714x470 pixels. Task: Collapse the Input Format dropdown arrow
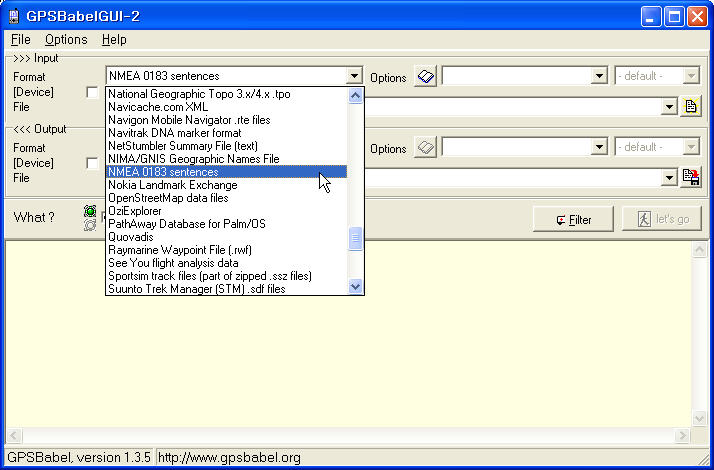coord(354,76)
